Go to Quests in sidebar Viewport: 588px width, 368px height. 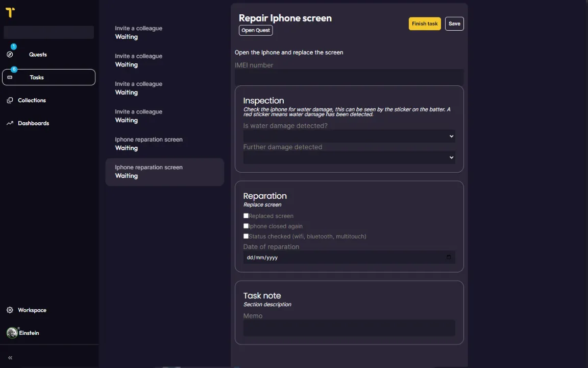point(38,55)
